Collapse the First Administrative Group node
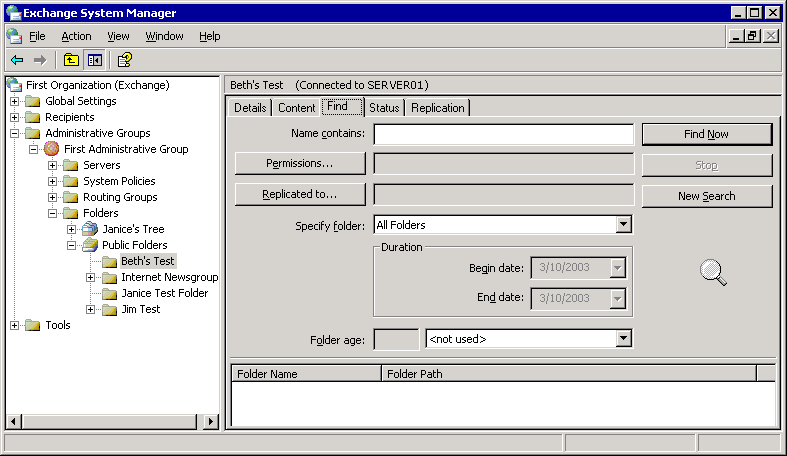 pyautogui.click(x=34, y=149)
